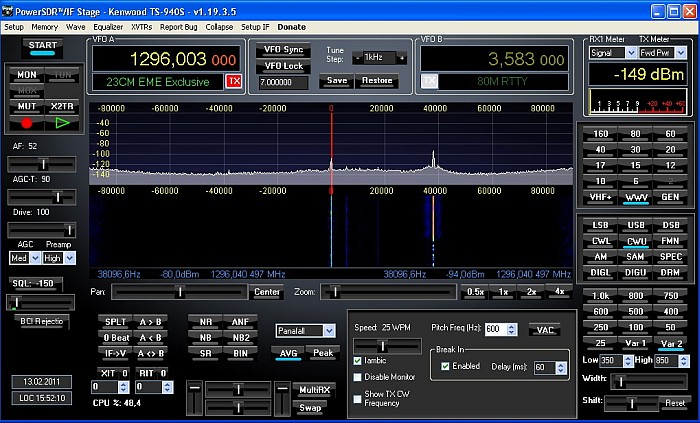Toggle the MUT mute button
The height and width of the screenshot is (423, 700).
[x=27, y=107]
